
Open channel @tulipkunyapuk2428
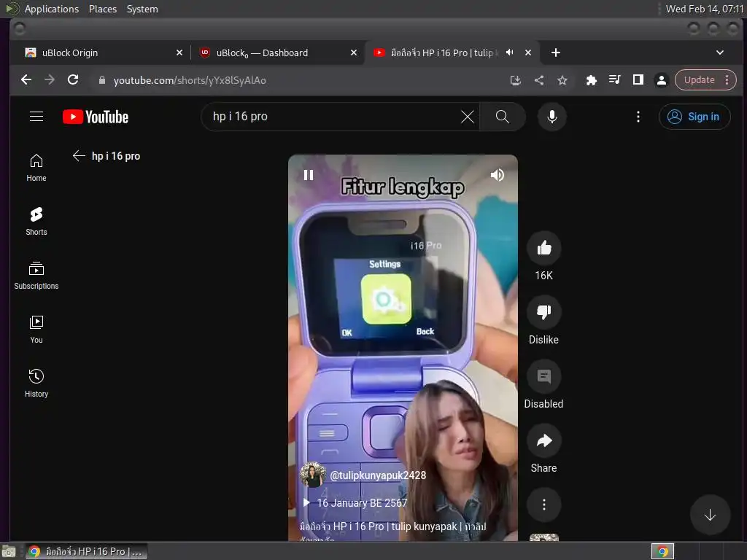click(378, 475)
